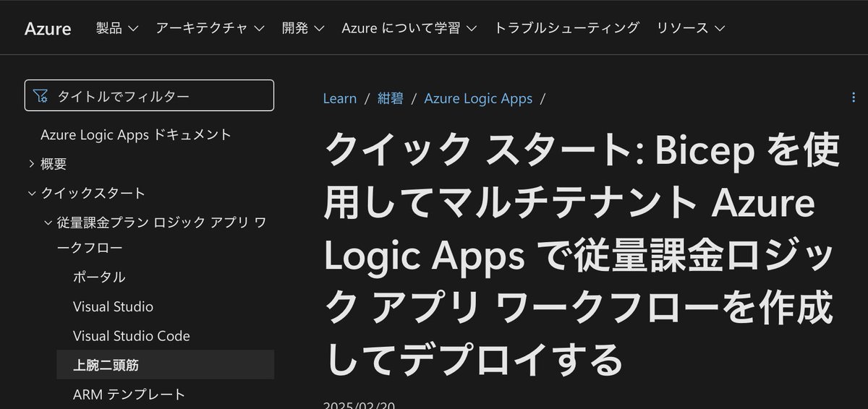
Task: Select ARM テンプレート in the sidebar
Action: pyautogui.click(x=129, y=395)
